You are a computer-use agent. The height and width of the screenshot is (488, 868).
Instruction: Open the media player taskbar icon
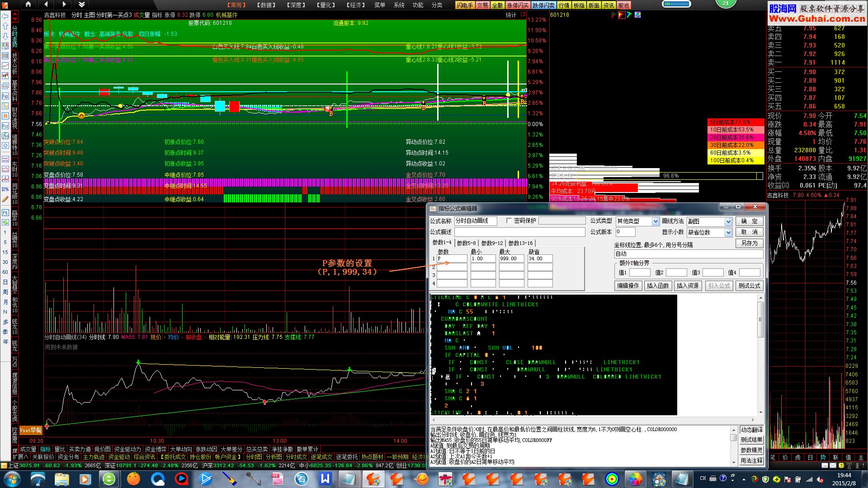coord(85,479)
